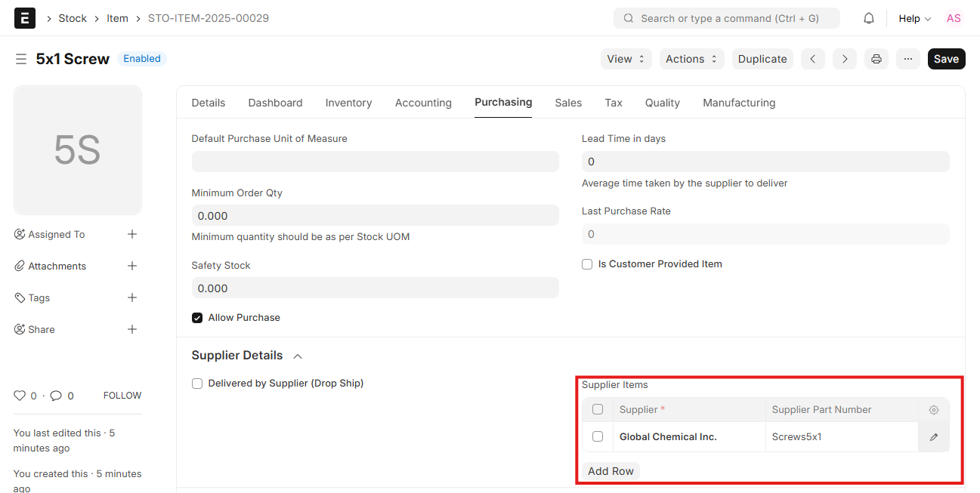Toggle the sidebar with the hamburger icon
The height and width of the screenshot is (493, 980).
pos(20,58)
